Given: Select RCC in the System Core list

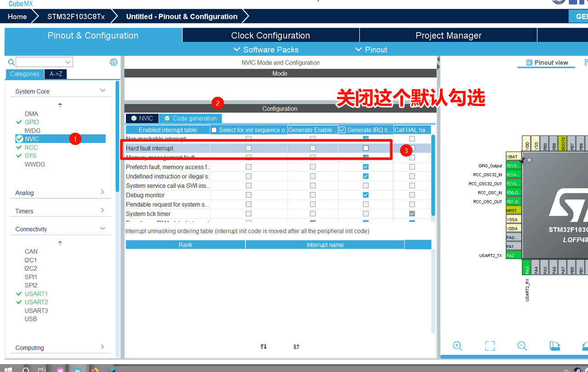Looking at the screenshot, I should [x=31, y=147].
